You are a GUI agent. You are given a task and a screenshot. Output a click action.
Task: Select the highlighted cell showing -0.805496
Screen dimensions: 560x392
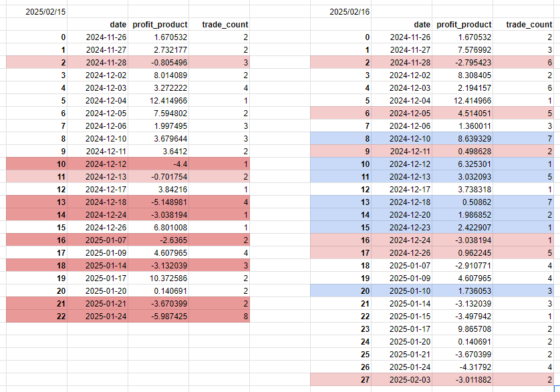[158, 63]
